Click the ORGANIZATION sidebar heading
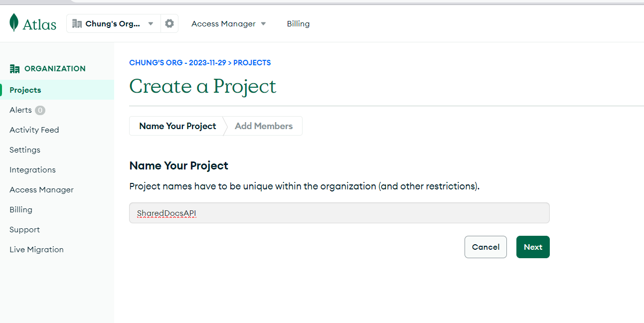644x323 pixels. coord(55,69)
